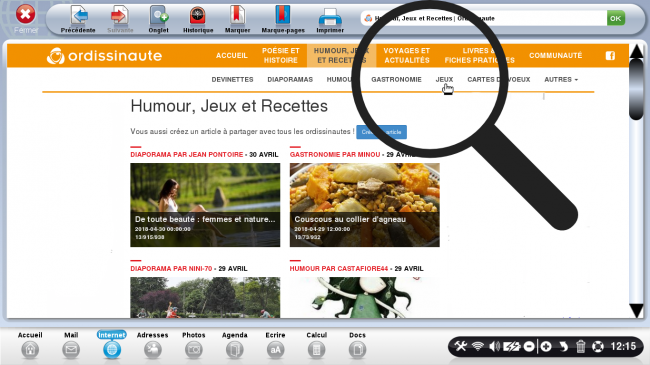Screen dimensions: 650x365
Task: Open the femmes et nature thumbnail
Action: [x=205, y=205]
